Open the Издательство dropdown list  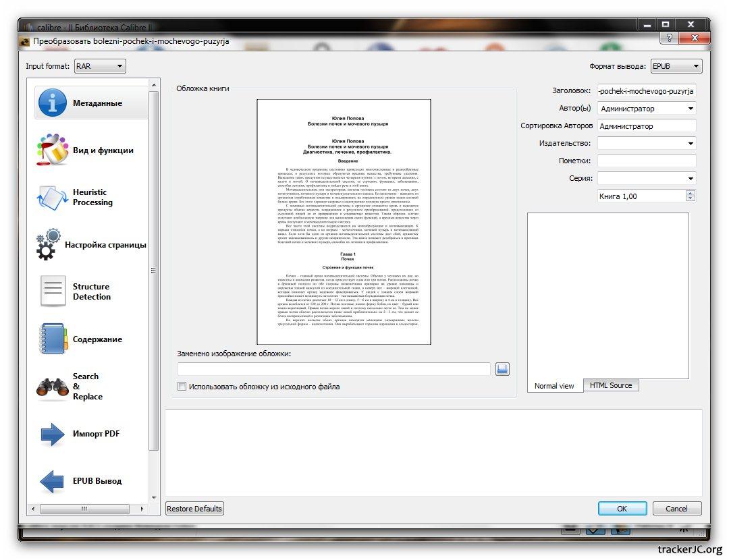coord(691,144)
